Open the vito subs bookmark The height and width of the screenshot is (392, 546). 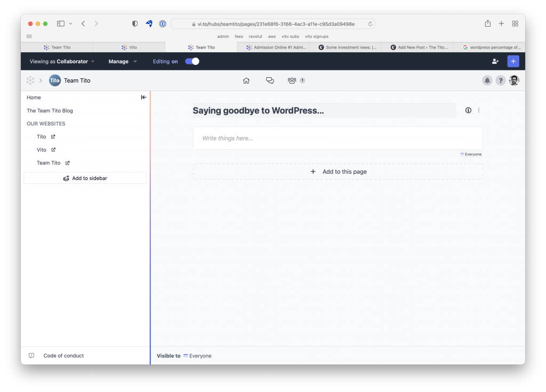[x=291, y=37]
